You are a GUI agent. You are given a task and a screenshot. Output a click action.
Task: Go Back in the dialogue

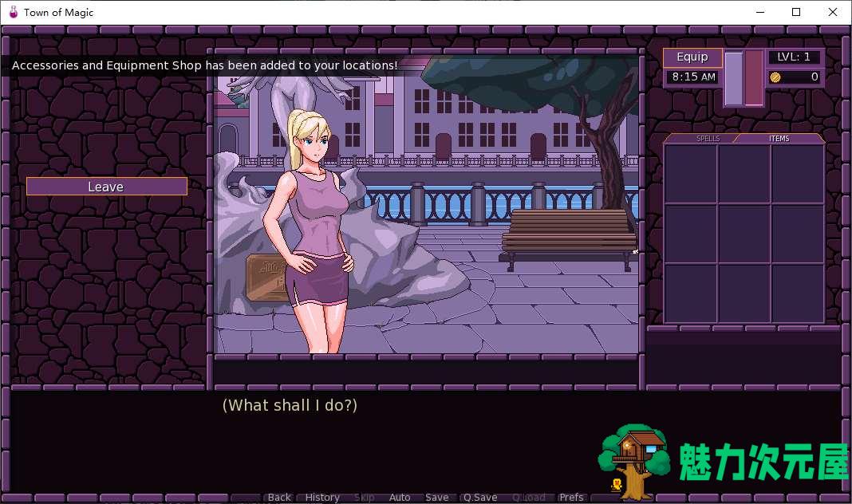[x=279, y=497]
